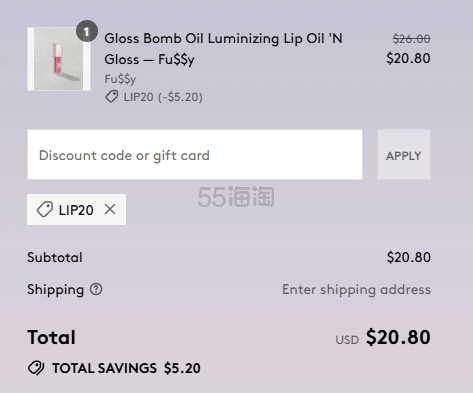Screen dimensions: 473x393
Task: Click the struck-through $26.00 original price
Action: (411, 39)
